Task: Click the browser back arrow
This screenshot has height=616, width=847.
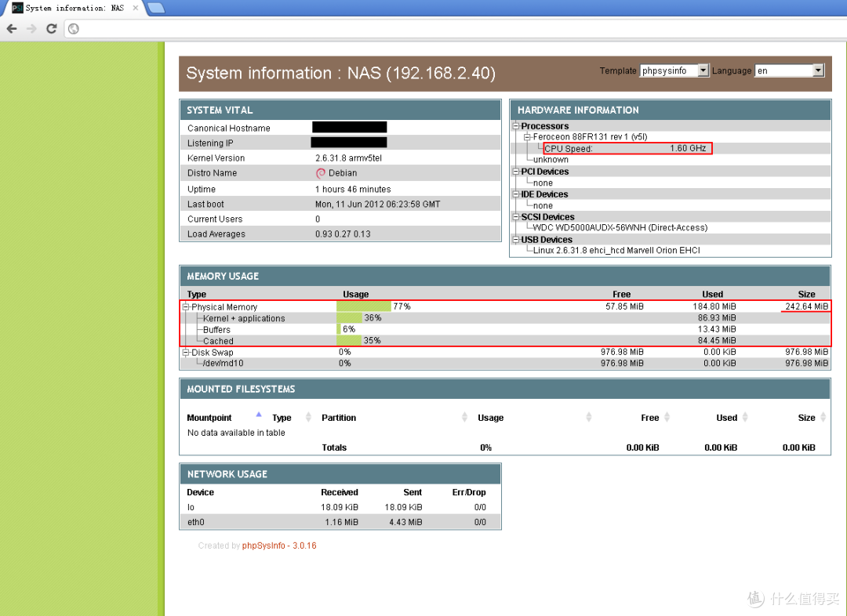Action: tap(12, 29)
